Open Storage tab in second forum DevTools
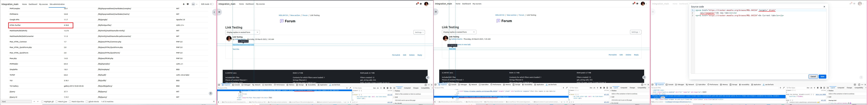Screen dimensions: 868x105 tap(517, 85)
